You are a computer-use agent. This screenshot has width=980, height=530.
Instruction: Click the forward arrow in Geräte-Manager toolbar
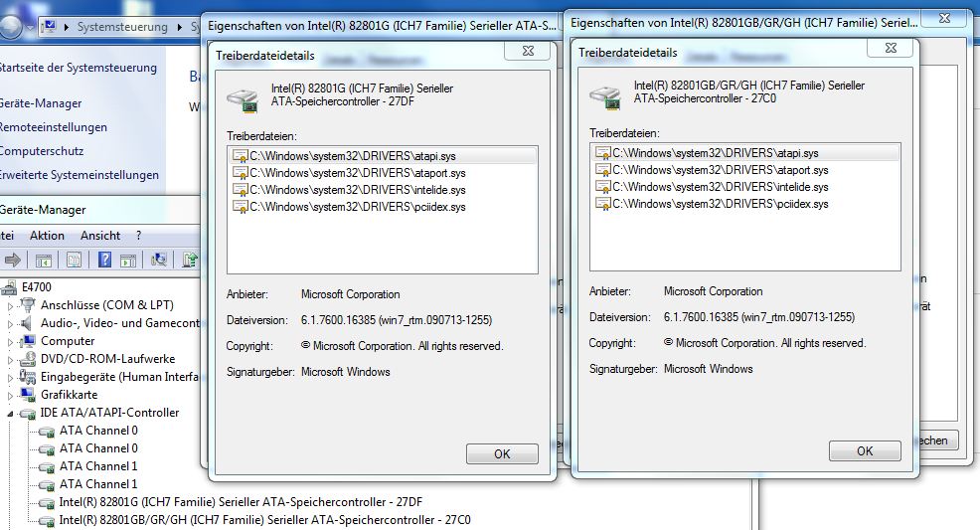[12, 260]
